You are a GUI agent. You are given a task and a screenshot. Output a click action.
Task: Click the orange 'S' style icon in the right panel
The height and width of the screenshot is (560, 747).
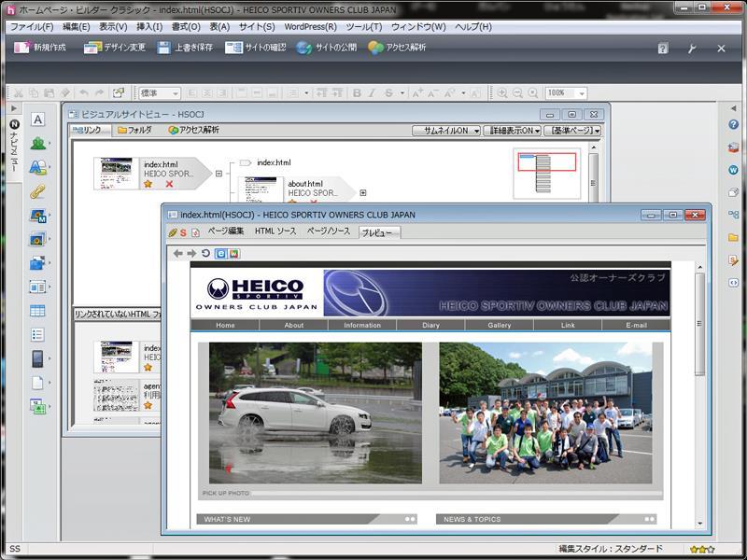pos(733,260)
